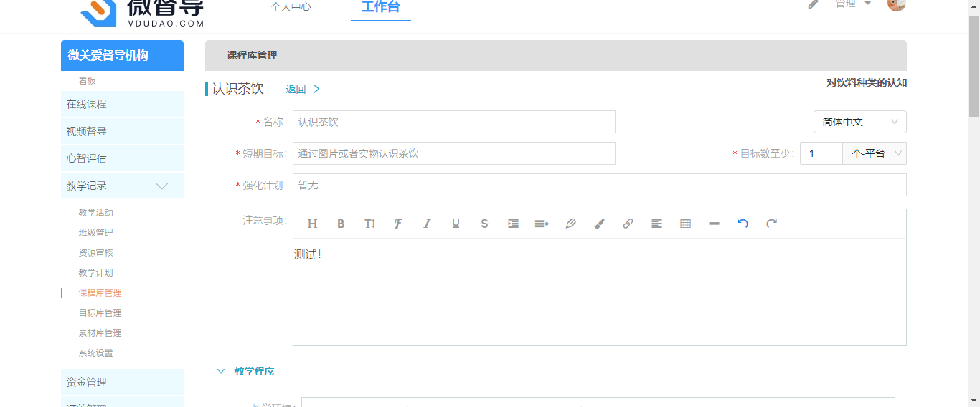Insert a table in the editor
Screen dimensions: 980x407
click(x=685, y=224)
